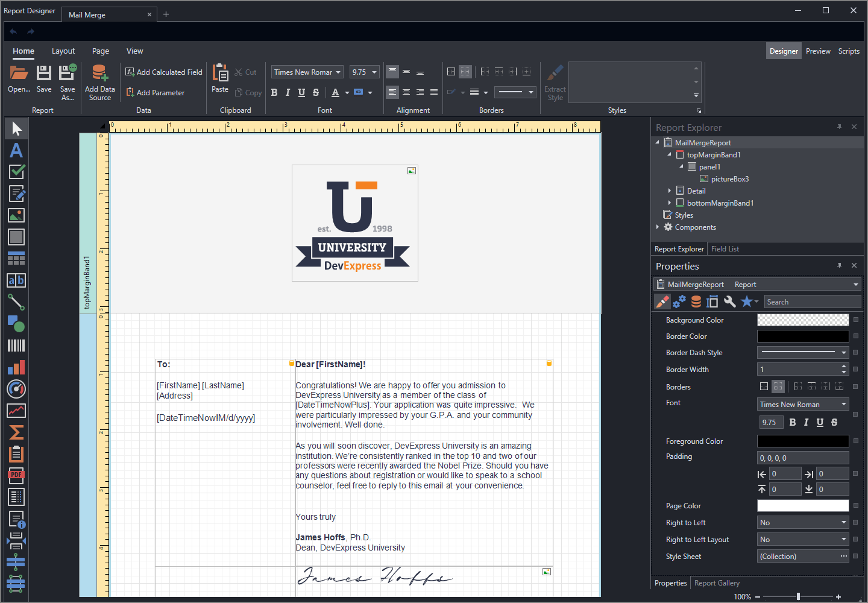
Task: Open the Extract Style tool
Action: [555, 83]
